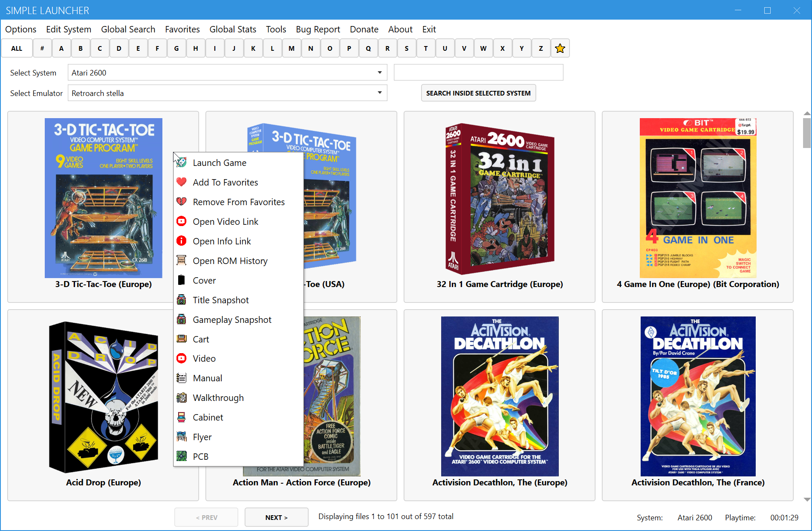812x531 pixels.
Task: Filter by favorites star button
Action: pos(560,48)
